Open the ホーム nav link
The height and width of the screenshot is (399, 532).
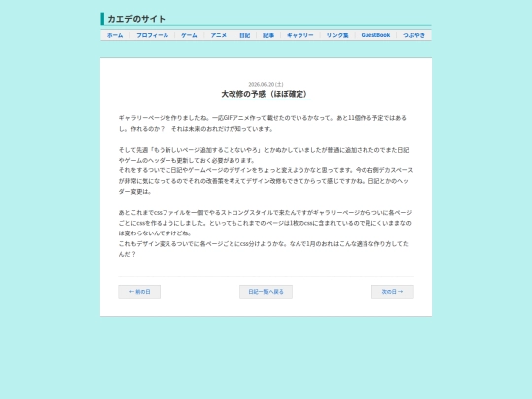(115, 35)
